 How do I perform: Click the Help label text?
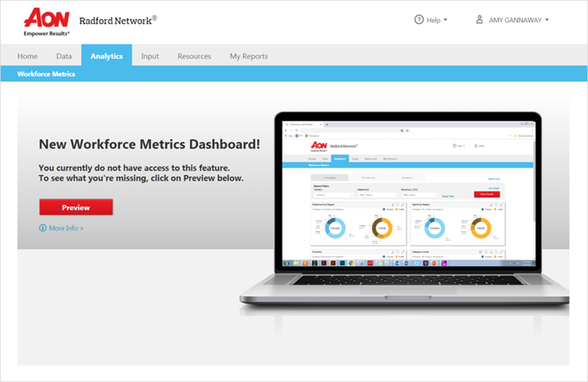pyautogui.click(x=433, y=20)
